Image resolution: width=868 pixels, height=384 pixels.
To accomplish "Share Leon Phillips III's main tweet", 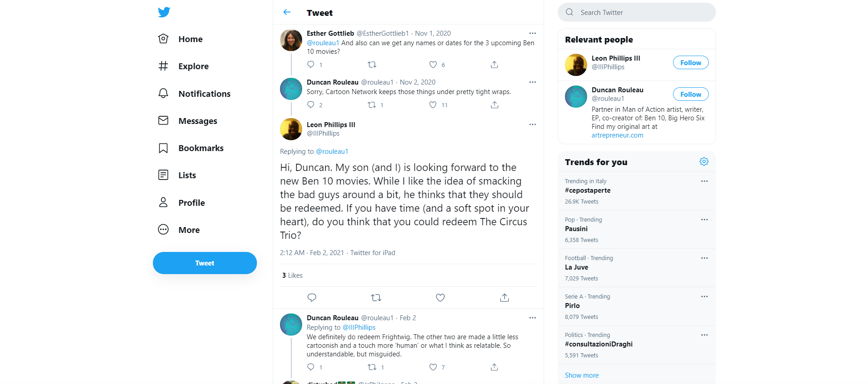I will pyautogui.click(x=504, y=298).
